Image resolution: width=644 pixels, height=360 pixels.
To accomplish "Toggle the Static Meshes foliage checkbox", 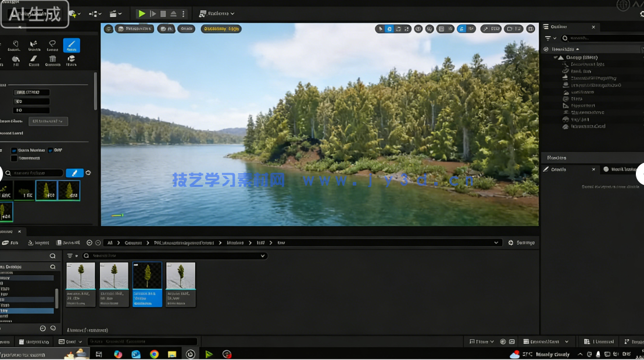I will [13, 149].
